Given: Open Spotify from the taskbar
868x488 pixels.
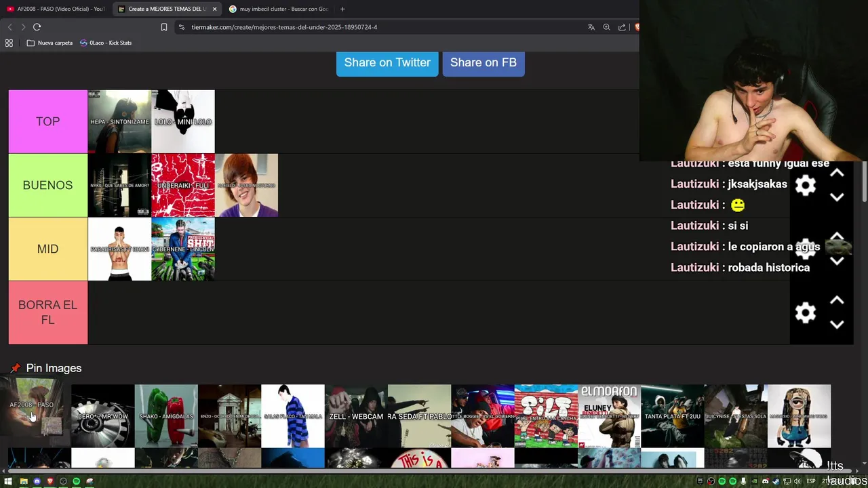Looking at the screenshot, I should [x=77, y=481].
